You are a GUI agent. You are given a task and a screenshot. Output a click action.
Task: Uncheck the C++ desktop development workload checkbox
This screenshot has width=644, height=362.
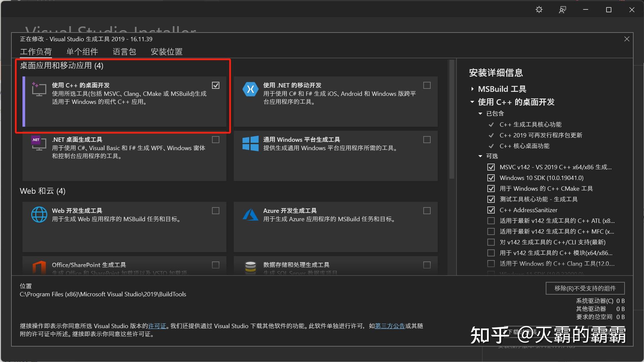pyautogui.click(x=216, y=85)
